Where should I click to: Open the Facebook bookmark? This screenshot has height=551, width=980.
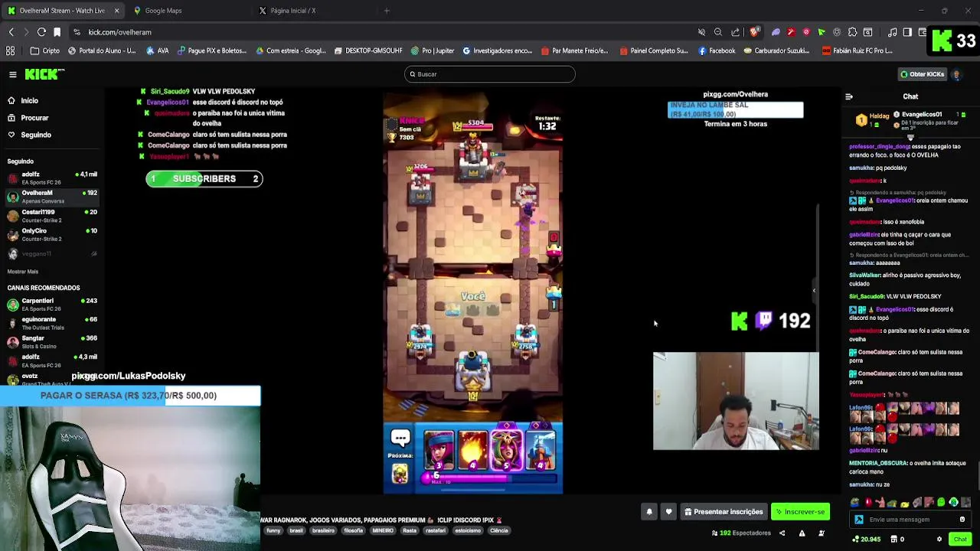click(x=717, y=51)
